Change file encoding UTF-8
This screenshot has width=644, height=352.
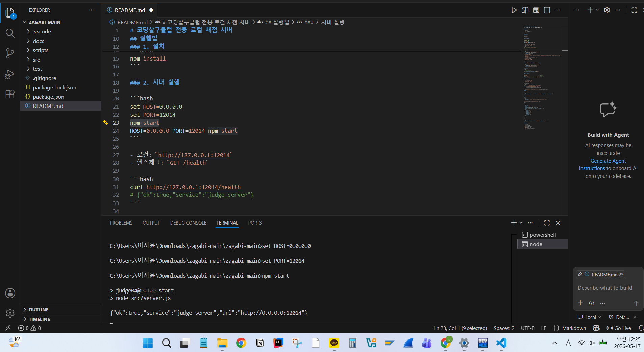528,328
